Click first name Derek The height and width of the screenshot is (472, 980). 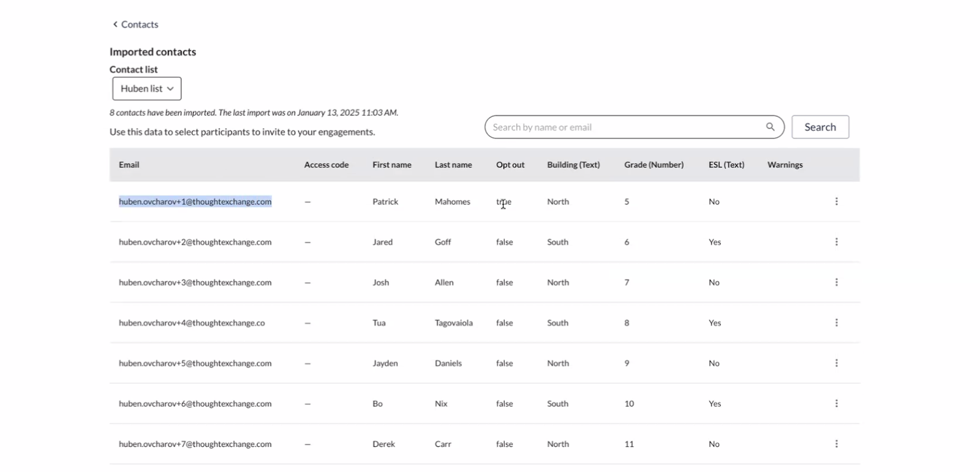pos(384,444)
